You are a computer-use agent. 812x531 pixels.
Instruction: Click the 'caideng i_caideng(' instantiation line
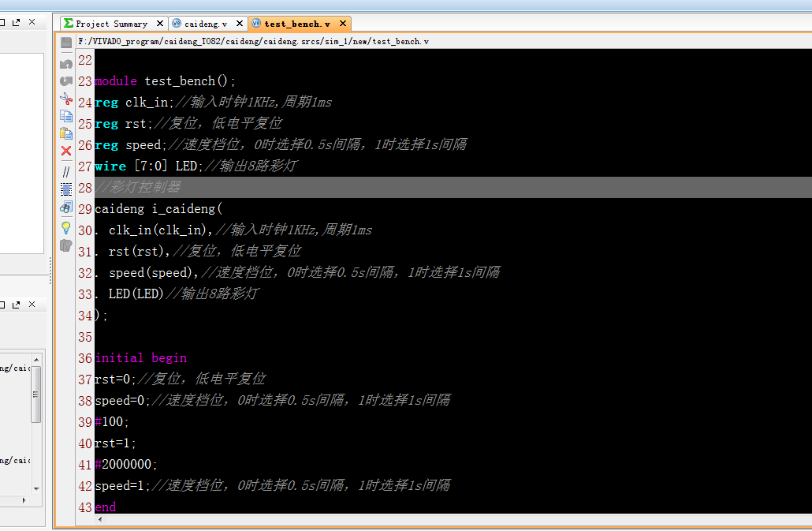click(x=158, y=209)
